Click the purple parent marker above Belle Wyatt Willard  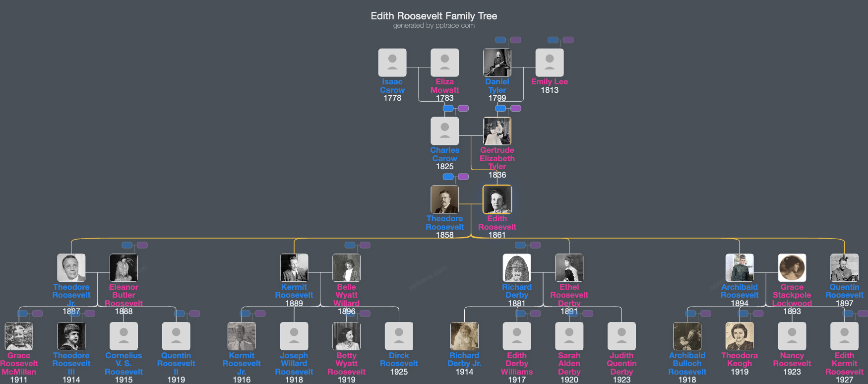[365, 245]
